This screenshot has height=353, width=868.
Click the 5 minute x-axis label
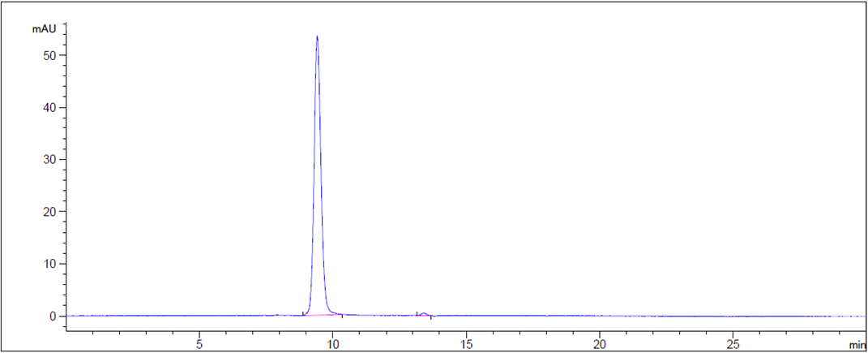point(199,343)
